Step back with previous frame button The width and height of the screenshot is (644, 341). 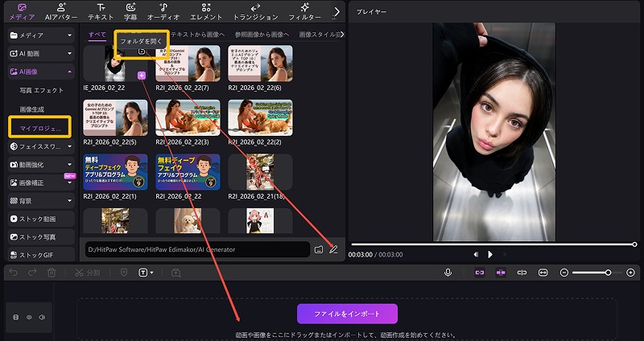pos(476,254)
